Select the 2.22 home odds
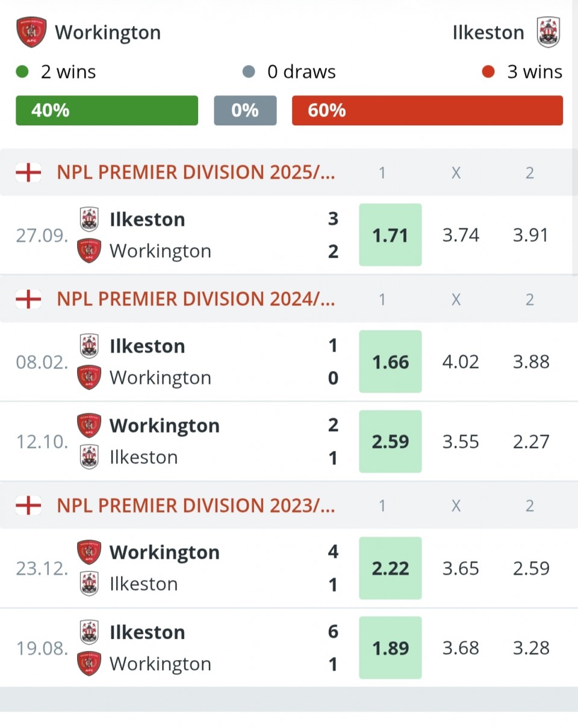 390,568
